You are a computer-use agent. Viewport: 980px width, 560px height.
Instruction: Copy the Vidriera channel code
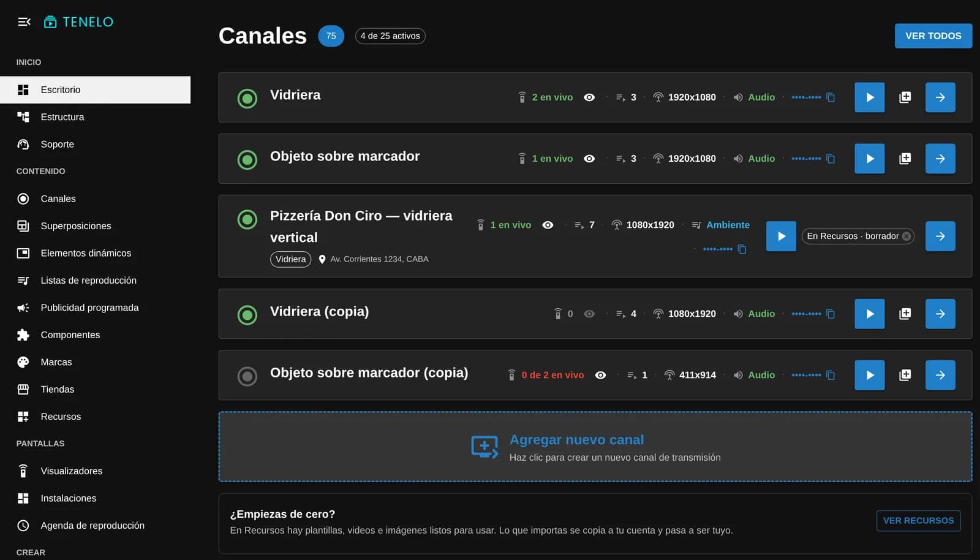pos(831,97)
